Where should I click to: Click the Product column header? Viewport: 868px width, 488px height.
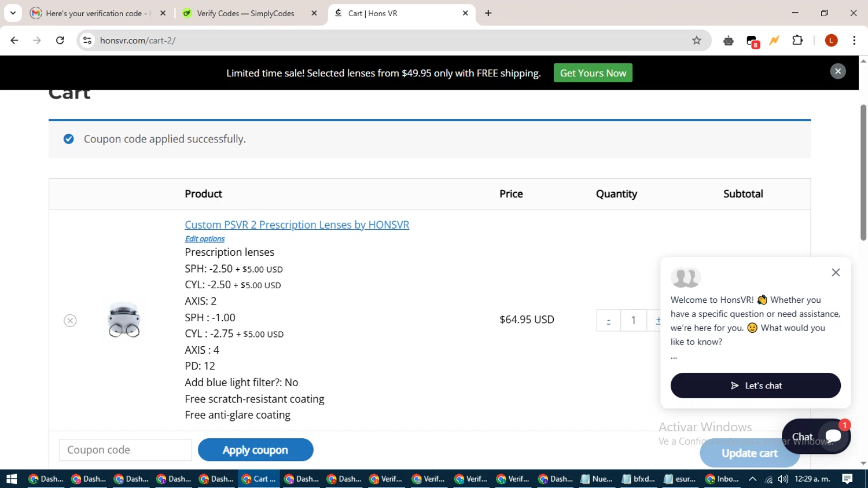pos(203,194)
